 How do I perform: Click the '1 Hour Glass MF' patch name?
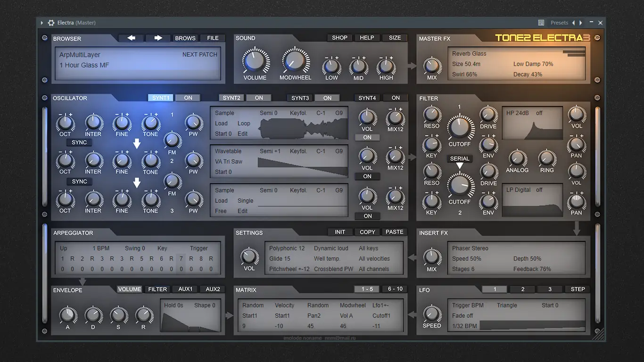point(84,65)
